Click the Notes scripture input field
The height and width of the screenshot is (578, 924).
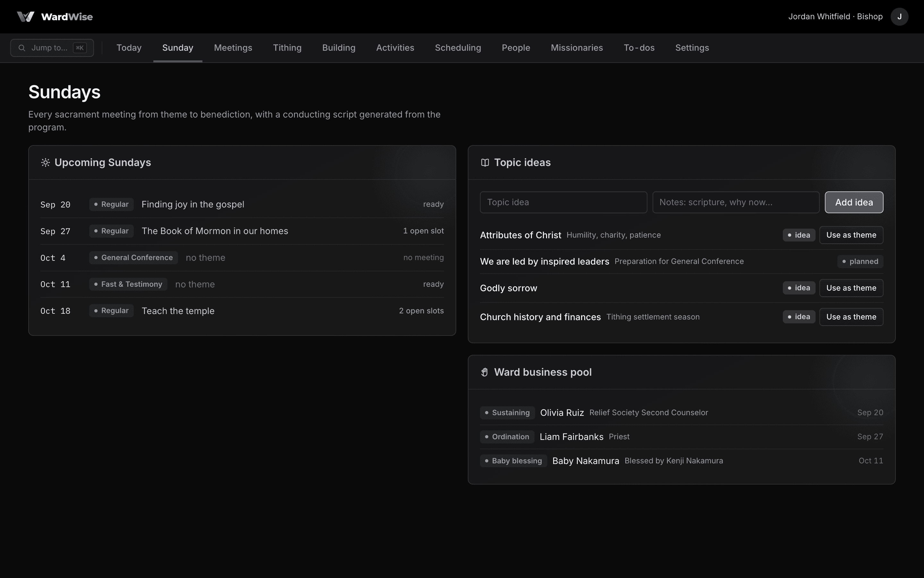(x=736, y=202)
